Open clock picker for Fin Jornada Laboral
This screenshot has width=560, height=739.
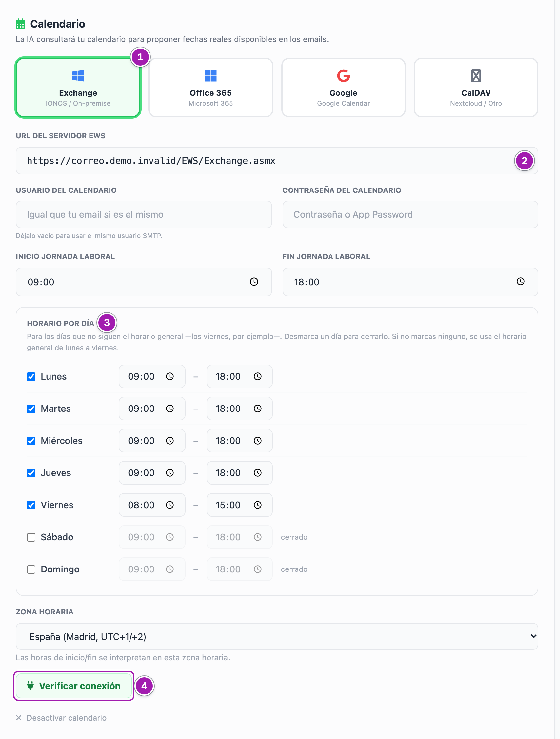click(x=520, y=281)
